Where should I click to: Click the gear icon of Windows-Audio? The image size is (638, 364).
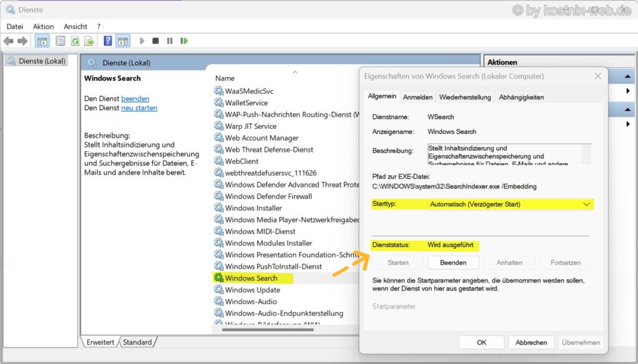[219, 301]
